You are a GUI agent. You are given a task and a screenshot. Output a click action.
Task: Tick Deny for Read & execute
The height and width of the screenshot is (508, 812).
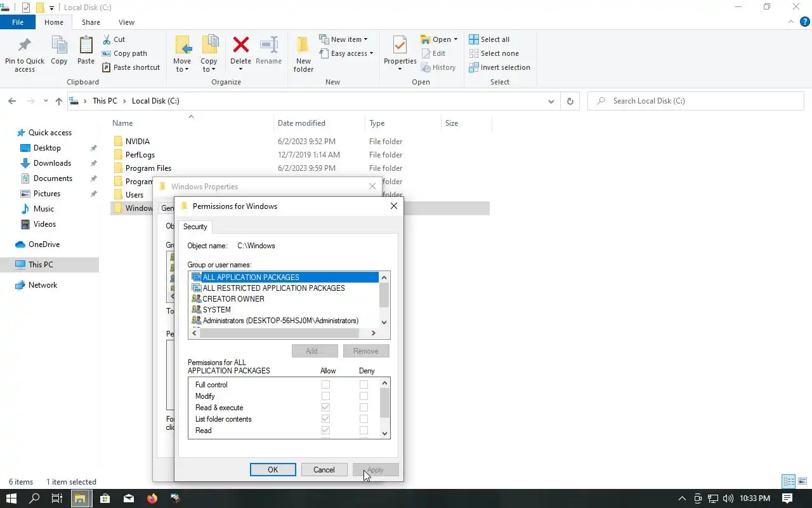pyautogui.click(x=363, y=408)
